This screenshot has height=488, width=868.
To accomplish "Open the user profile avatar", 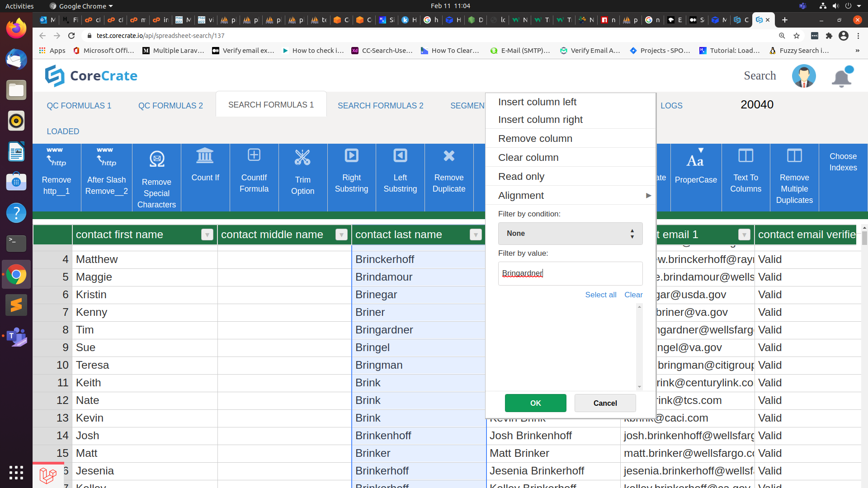I will click(804, 76).
